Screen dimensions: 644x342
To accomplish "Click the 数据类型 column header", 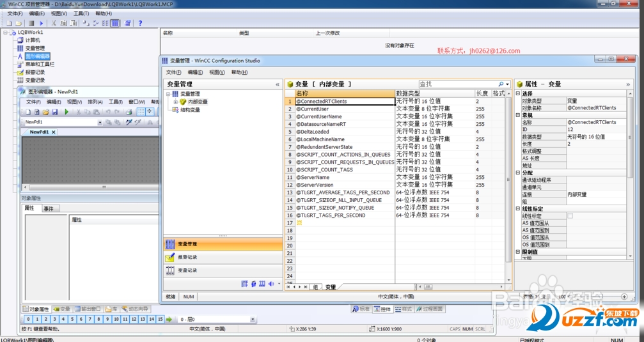I will click(x=434, y=93).
